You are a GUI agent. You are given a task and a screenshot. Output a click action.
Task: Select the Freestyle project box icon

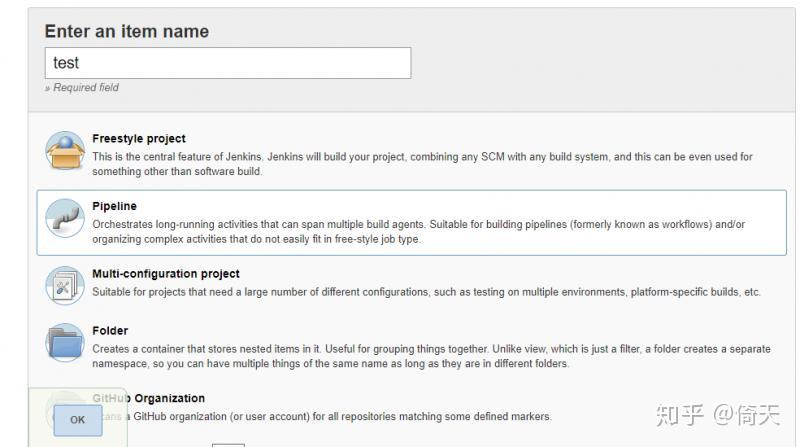(65, 151)
